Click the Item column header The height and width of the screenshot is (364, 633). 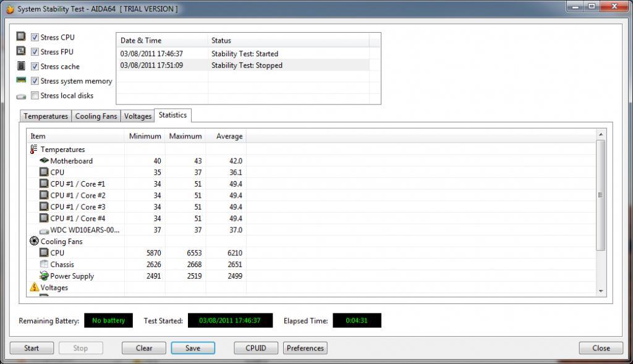tap(75, 136)
